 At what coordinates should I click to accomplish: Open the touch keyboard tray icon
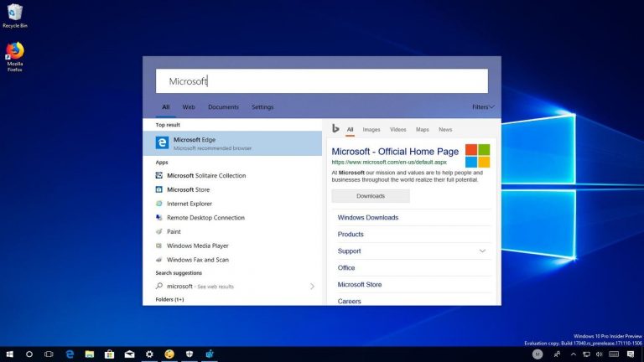point(614,354)
